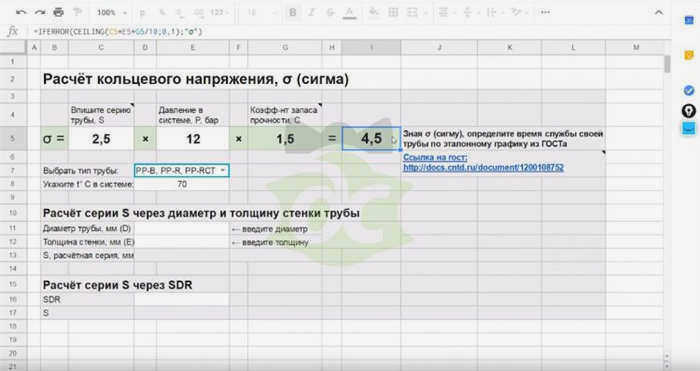Screen dimensions: 700x371
Task: Click the Print icon
Action: pyautogui.click(x=58, y=12)
